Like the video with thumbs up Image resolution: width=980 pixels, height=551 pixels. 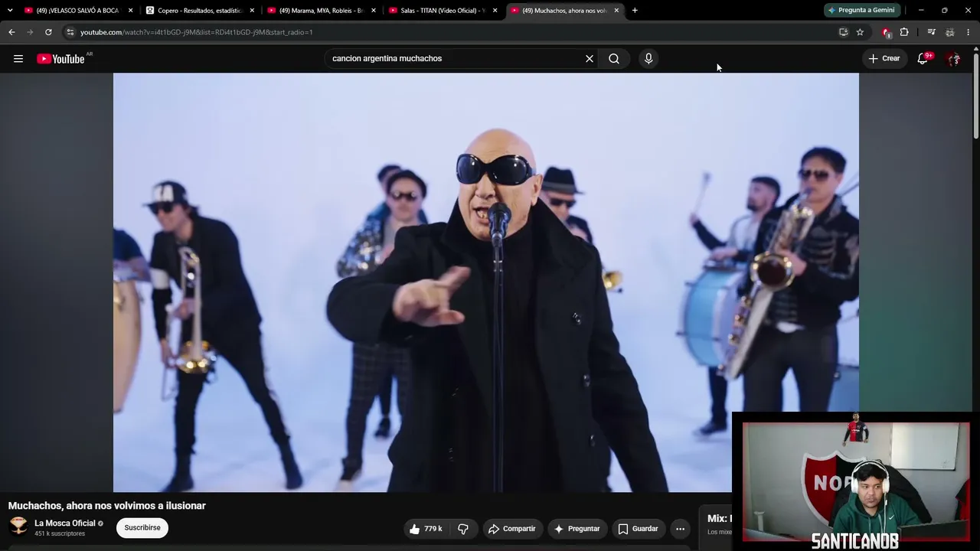click(426, 529)
